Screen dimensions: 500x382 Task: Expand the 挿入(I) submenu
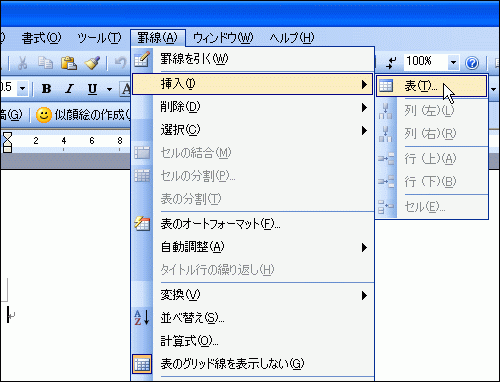tap(253, 84)
